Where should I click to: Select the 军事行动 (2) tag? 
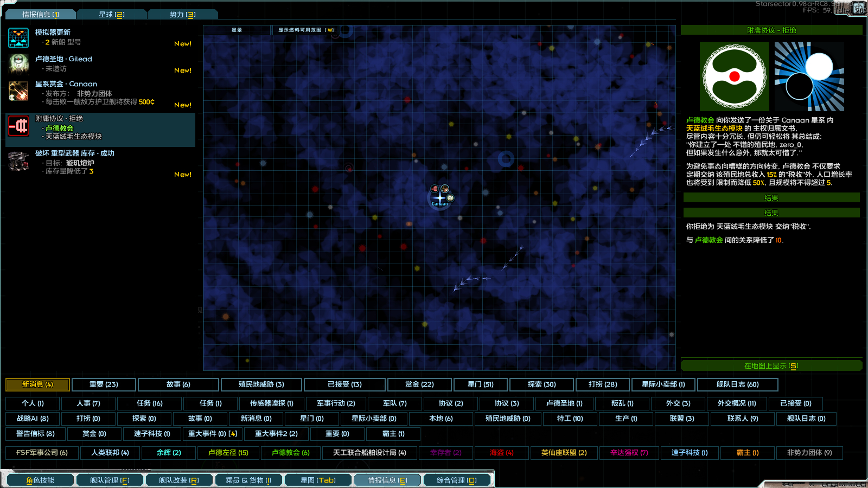pos(336,403)
